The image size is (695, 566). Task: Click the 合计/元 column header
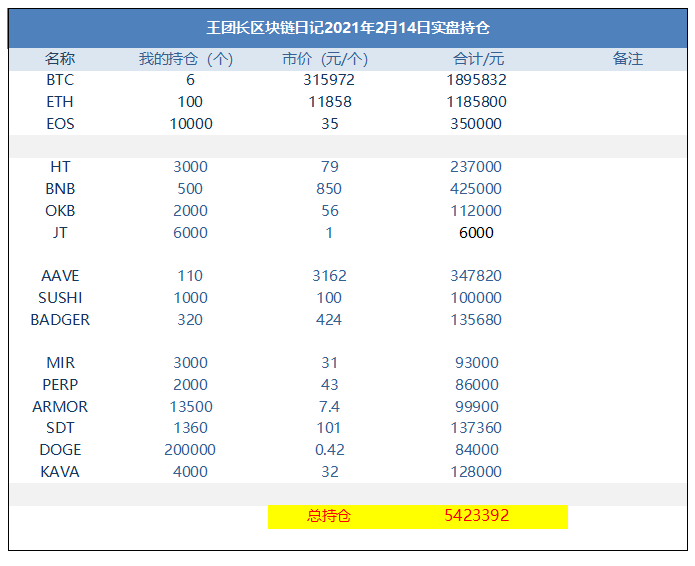pyautogui.click(x=478, y=59)
